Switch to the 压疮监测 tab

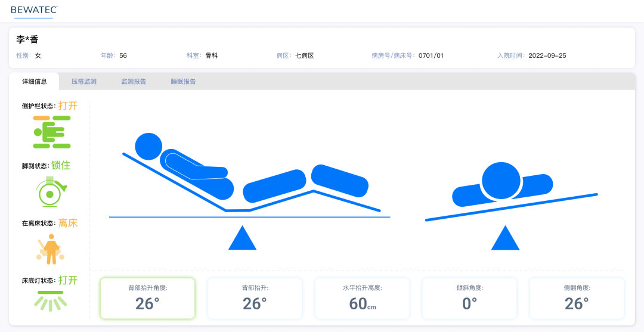(84, 82)
